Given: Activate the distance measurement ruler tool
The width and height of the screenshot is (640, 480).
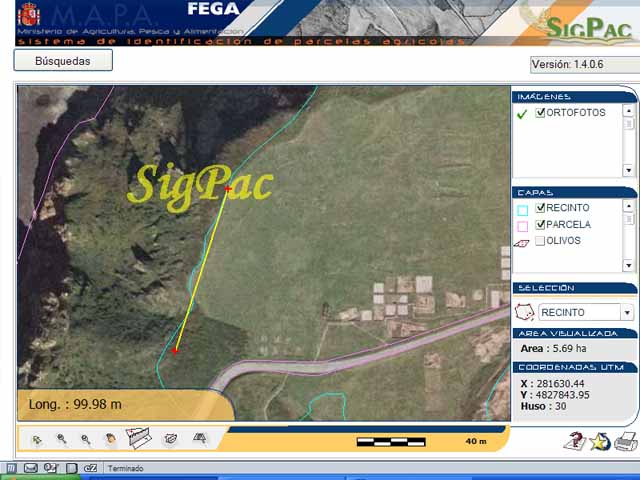Looking at the screenshot, I should coord(137,438).
